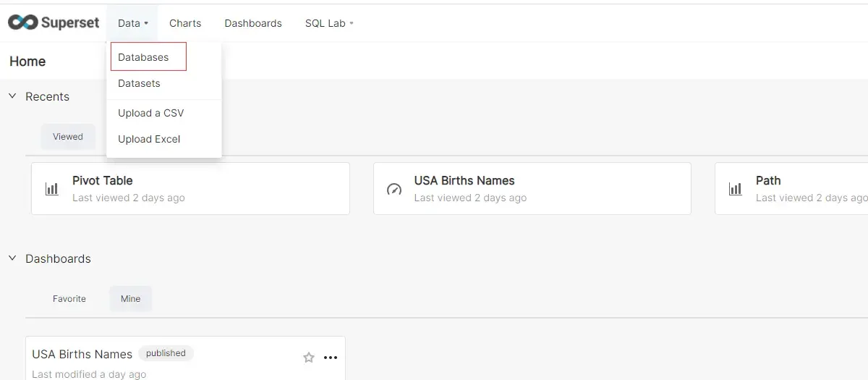Favorite the USA Births Names dashboard star
The width and height of the screenshot is (868, 380).
[309, 358]
